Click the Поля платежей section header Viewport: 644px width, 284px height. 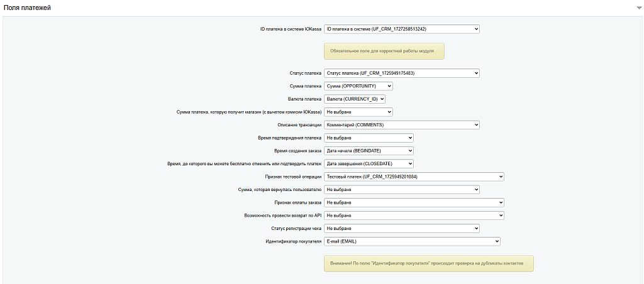28,8
